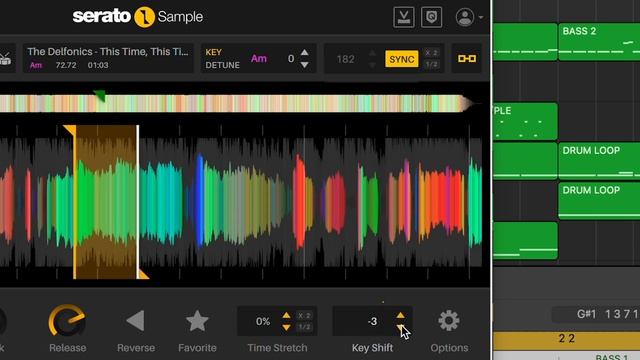
Task: Click inside the highlighted orange sample region
Action: coord(106,202)
